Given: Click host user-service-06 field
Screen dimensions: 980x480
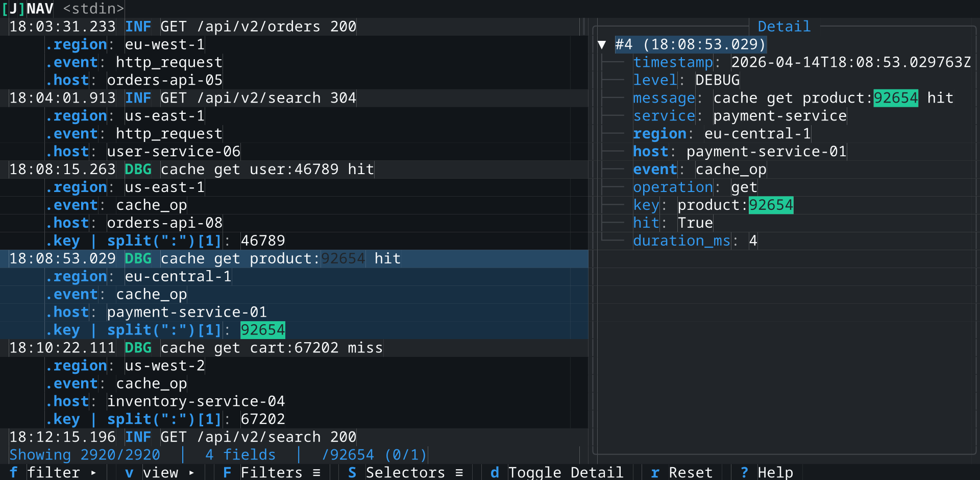Looking at the screenshot, I should coord(143,152).
